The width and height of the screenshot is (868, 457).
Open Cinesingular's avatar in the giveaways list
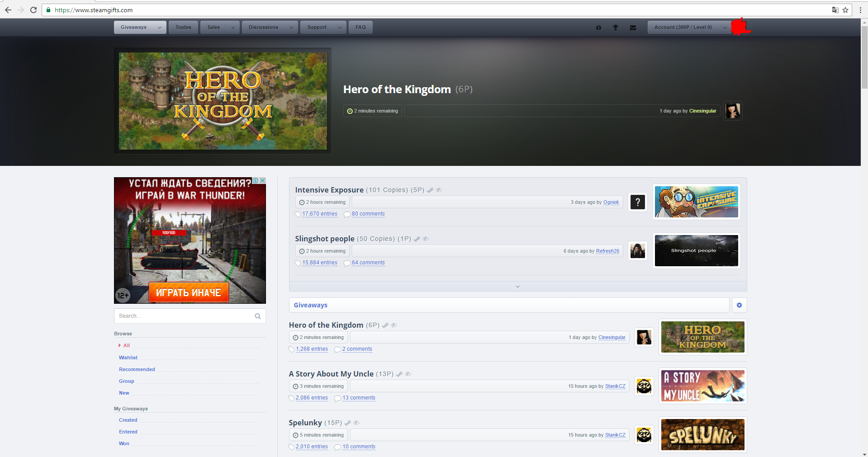pyautogui.click(x=644, y=337)
